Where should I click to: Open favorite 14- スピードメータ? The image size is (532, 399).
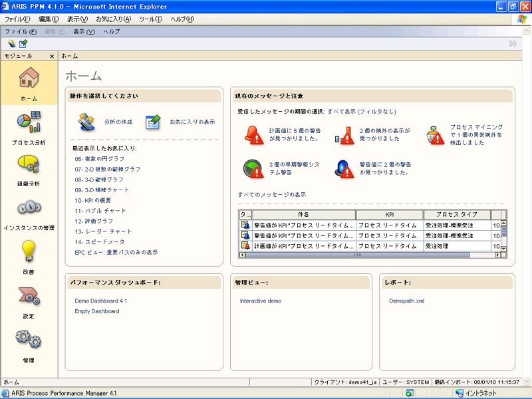pos(99,242)
